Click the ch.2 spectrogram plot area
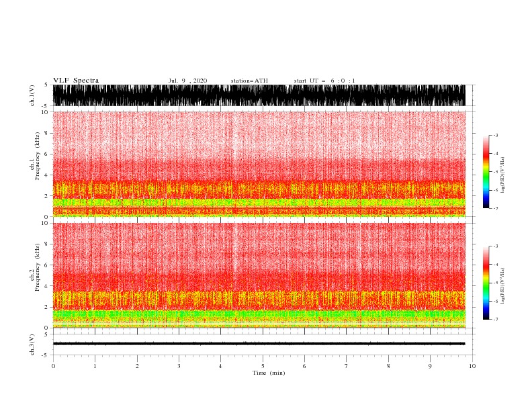Viewport: 532px width, 411px height. pos(259,275)
